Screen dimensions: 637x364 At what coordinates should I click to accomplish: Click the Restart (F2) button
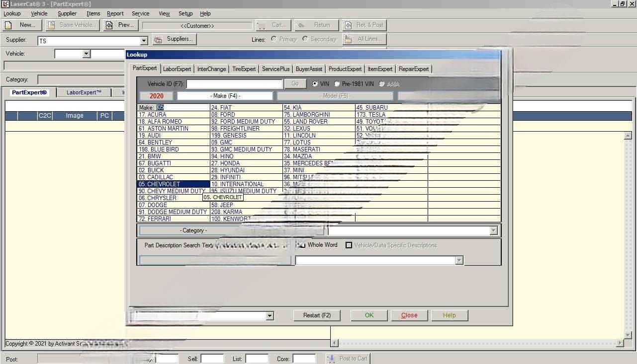pyautogui.click(x=317, y=315)
